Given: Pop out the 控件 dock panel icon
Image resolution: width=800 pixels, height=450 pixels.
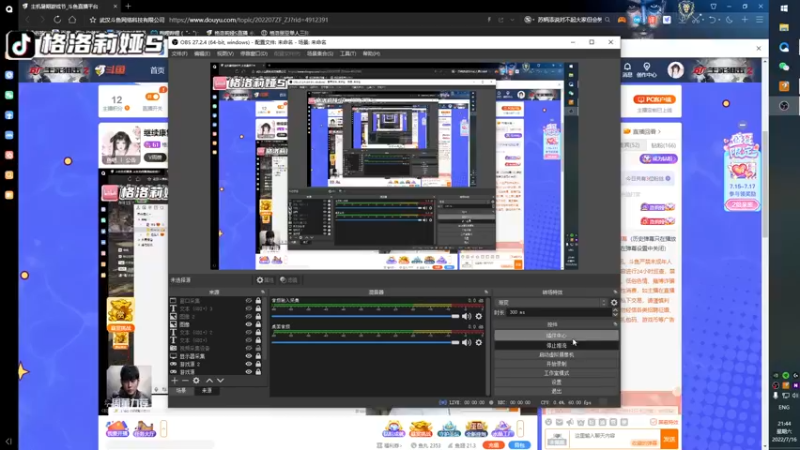Looking at the screenshot, I should coord(615,324).
